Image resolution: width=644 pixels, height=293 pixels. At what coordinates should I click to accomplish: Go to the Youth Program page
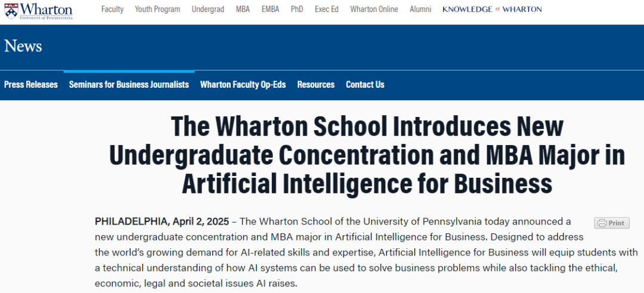(157, 10)
